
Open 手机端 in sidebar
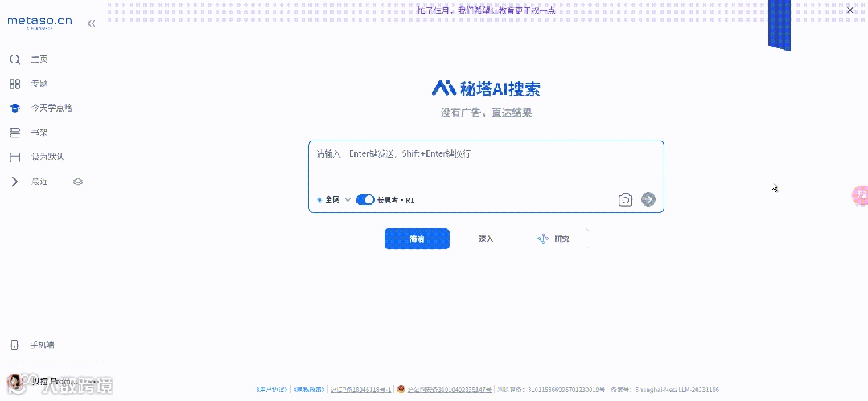[x=42, y=345]
